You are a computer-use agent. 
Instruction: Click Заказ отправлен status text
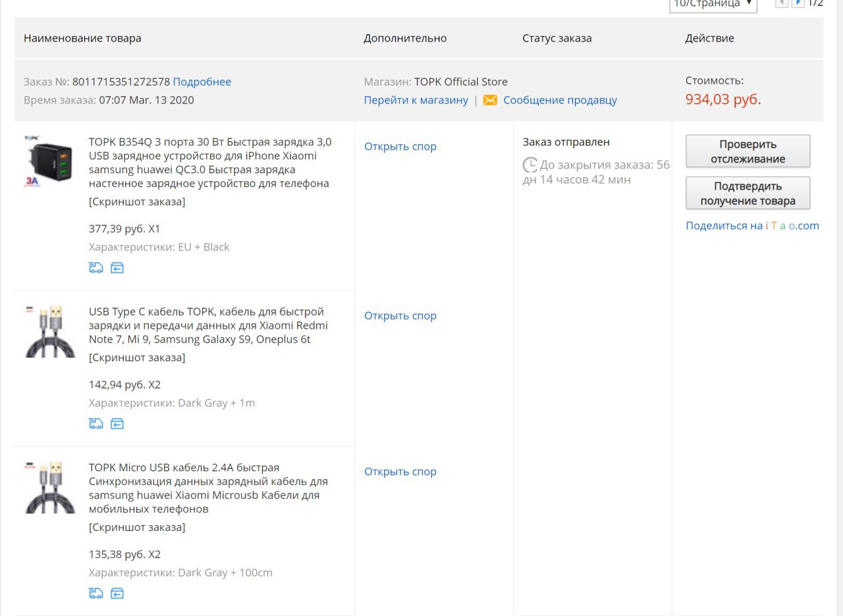pyautogui.click(x=566, y=142)
